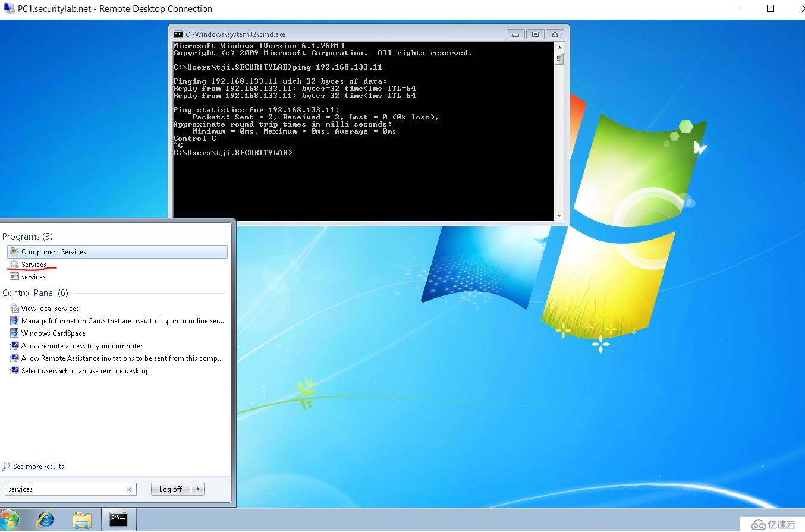Viewport: 805px width, 532px height.
Task: Clear the Start menu search text
Action: [x=129, y=490]
